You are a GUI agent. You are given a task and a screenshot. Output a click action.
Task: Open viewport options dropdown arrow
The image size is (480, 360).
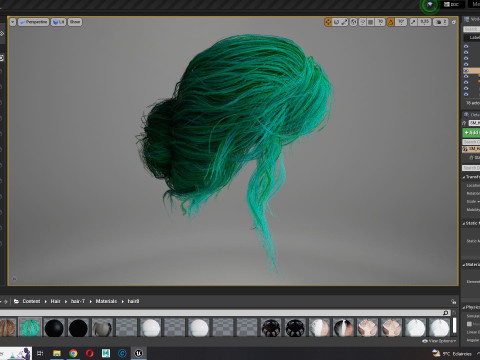click(x=13, y=22)
